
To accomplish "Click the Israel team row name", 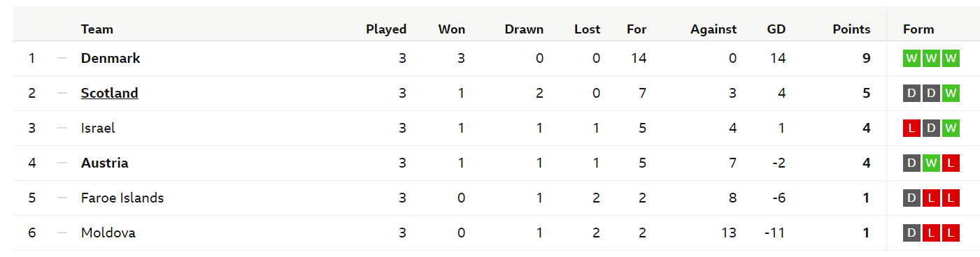I will pos(98,128).
